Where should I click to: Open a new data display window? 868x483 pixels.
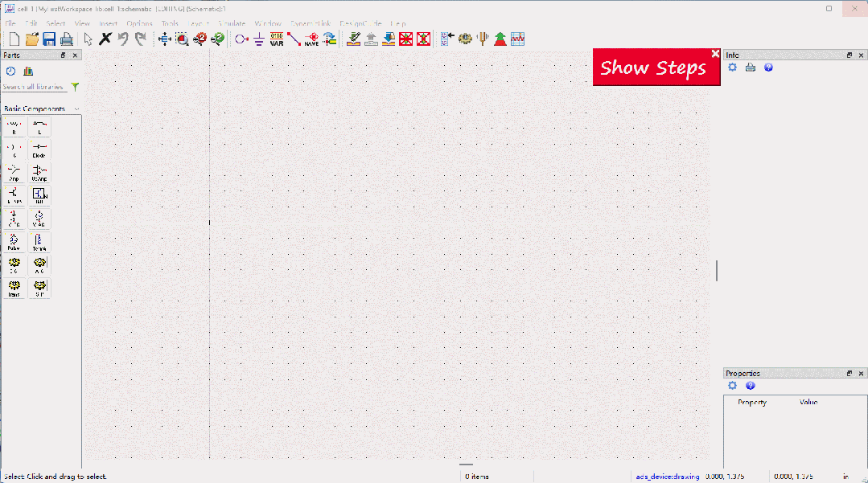[x=517, y=39]
